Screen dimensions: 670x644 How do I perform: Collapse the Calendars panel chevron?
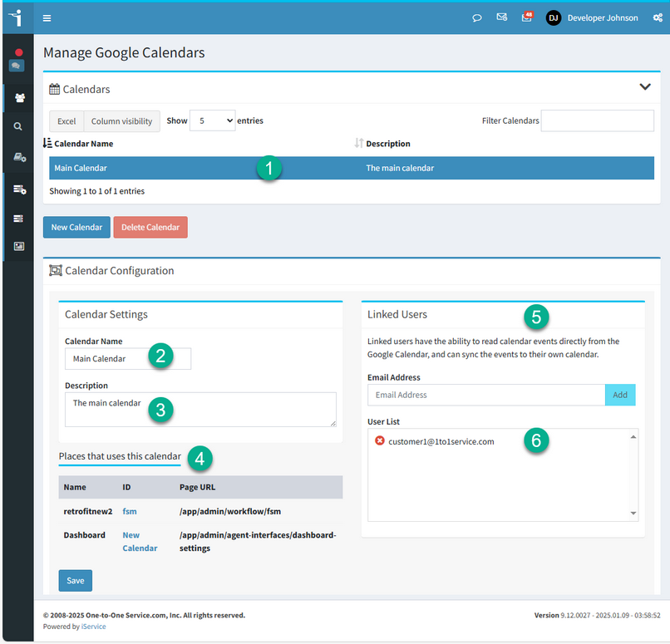tap(645, 87)
